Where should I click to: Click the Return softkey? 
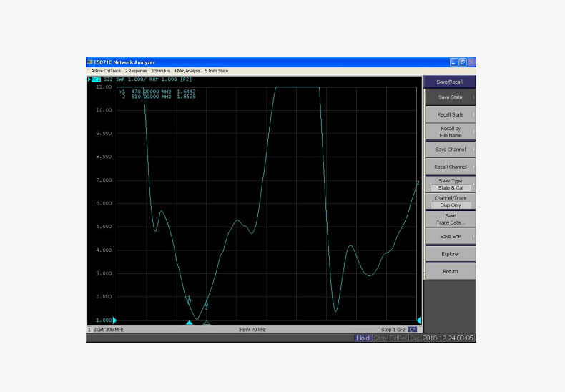pyautogui.click(x=451, y=271)
